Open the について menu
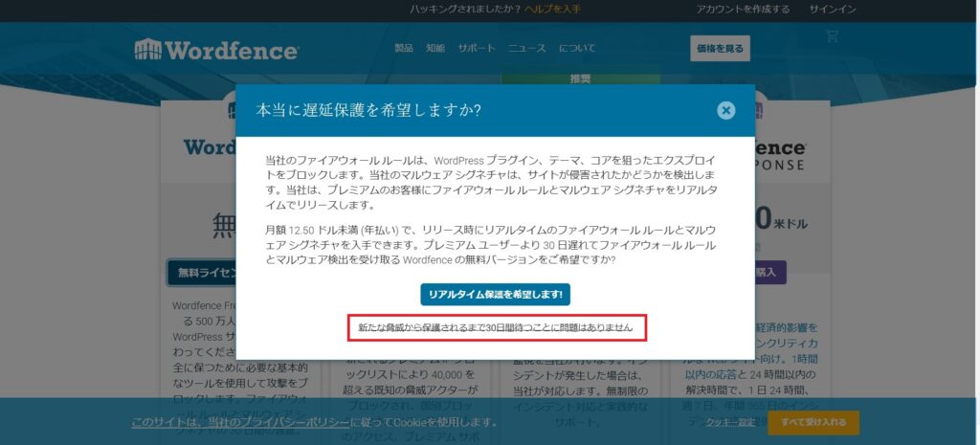The width and height of the screenshot is (980, 445). click(577, 48)
